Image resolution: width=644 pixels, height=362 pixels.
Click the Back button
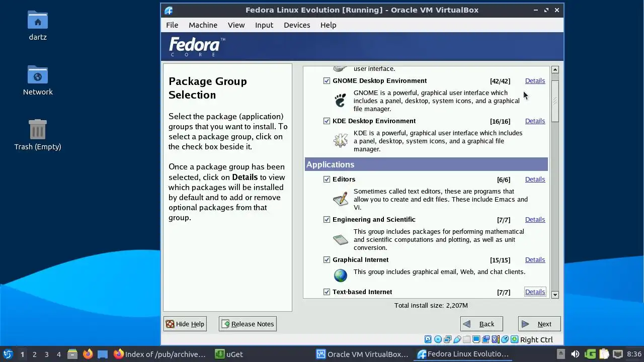[481, 324]
